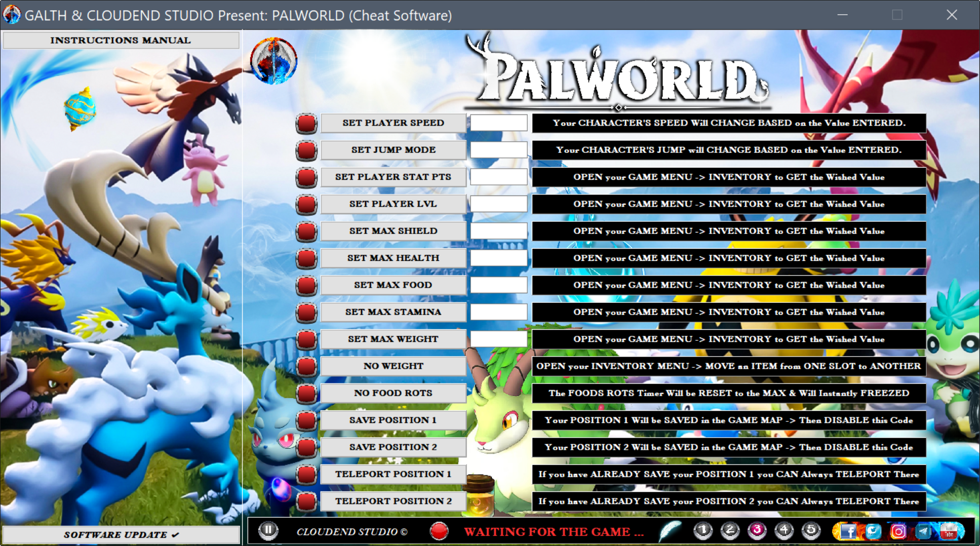Open the INSTRUCTIONS MANUAL button
980x546 pixels.
(x=121, y=40)
